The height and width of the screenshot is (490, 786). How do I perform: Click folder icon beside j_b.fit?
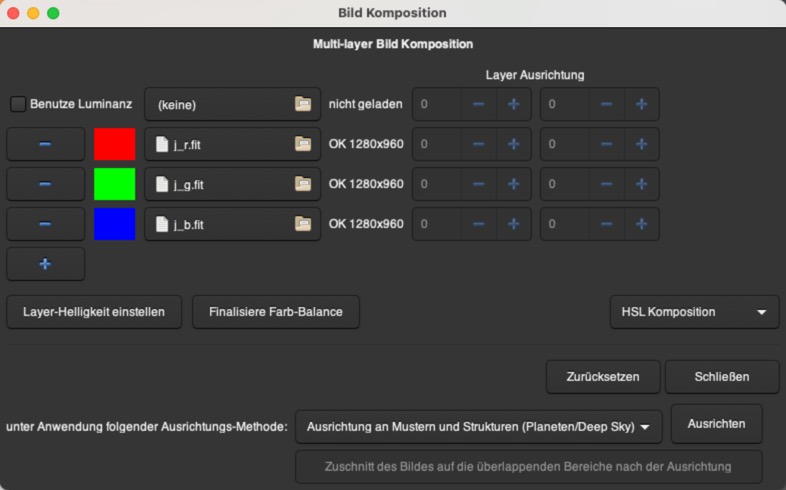point(303,224)
